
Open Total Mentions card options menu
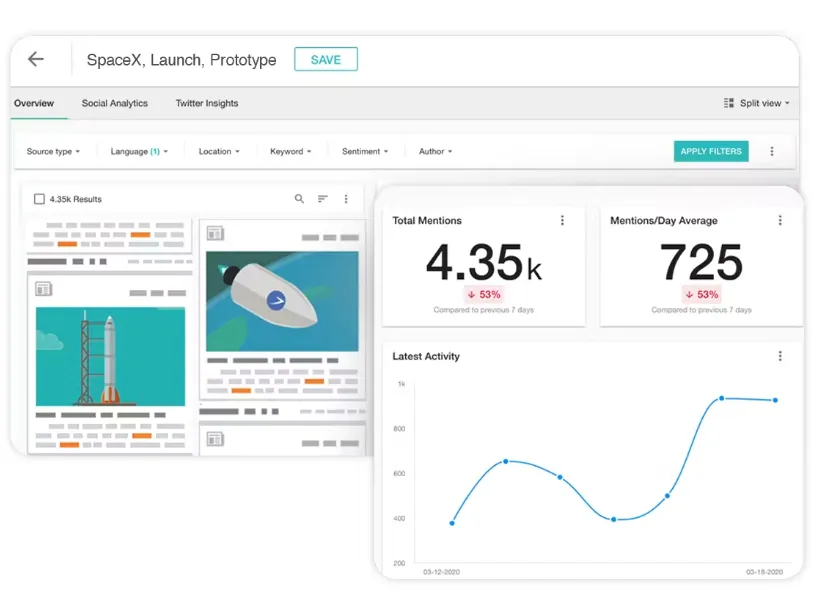point(562,220)
